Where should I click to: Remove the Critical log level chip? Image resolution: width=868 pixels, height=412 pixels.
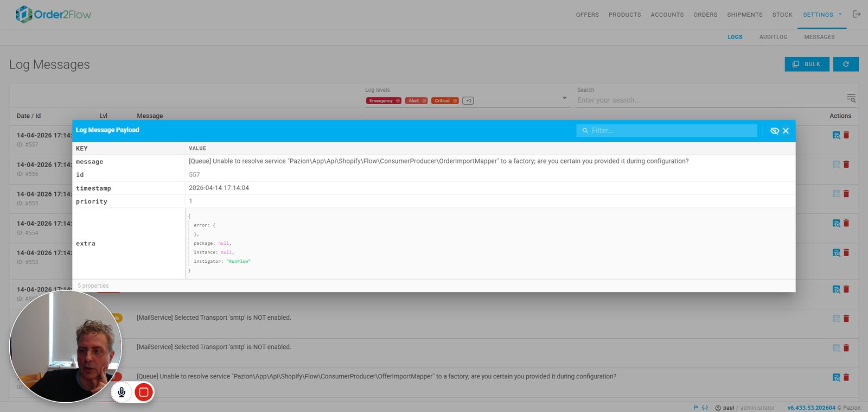tap(455, 101)
